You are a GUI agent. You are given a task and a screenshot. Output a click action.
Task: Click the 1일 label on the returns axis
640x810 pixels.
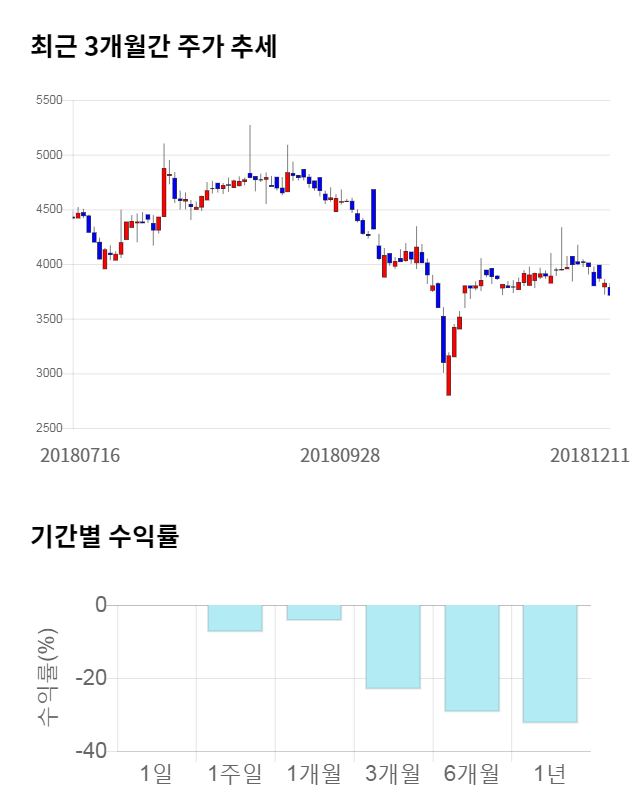tap(157, 773)
